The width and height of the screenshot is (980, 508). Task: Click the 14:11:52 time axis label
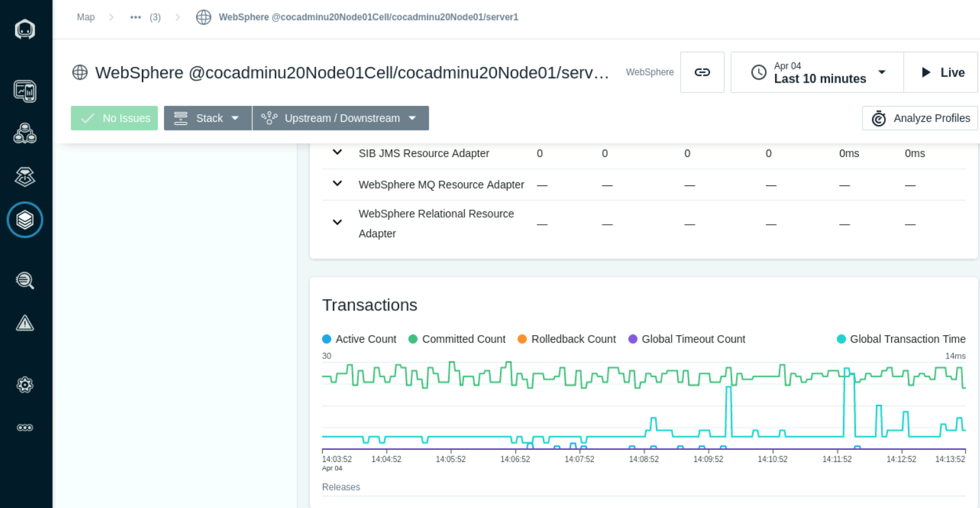point(837,459)
